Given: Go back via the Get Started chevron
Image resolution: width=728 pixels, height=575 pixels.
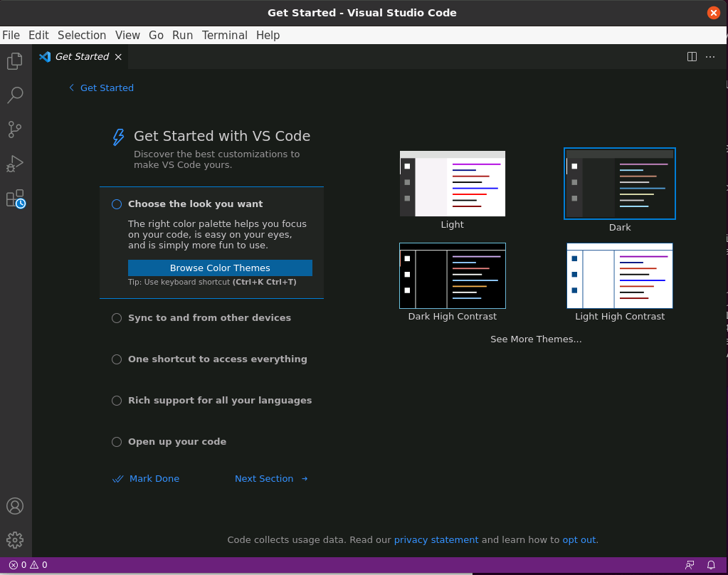Looking at the screenshot, I should click(x=71, y=88).
